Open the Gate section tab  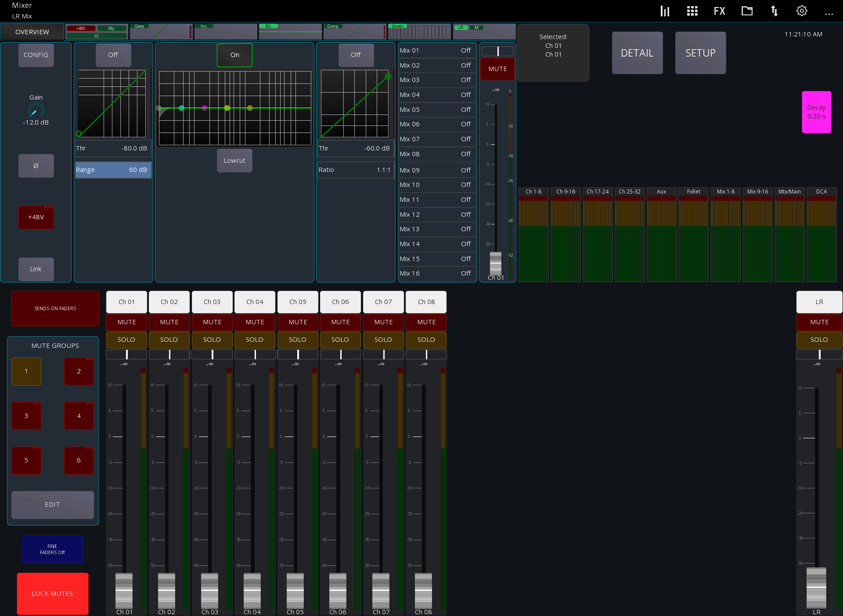pos(161,32)
